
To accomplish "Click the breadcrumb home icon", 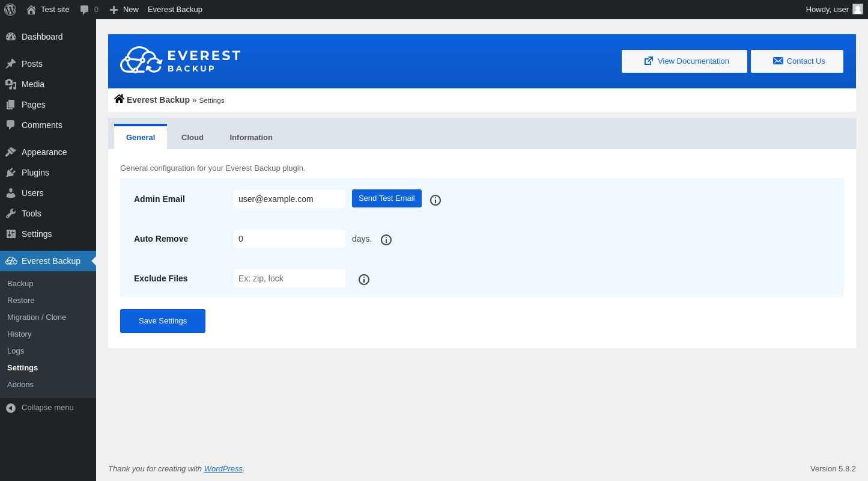I will pyautogui.click(x=119, y=99).
